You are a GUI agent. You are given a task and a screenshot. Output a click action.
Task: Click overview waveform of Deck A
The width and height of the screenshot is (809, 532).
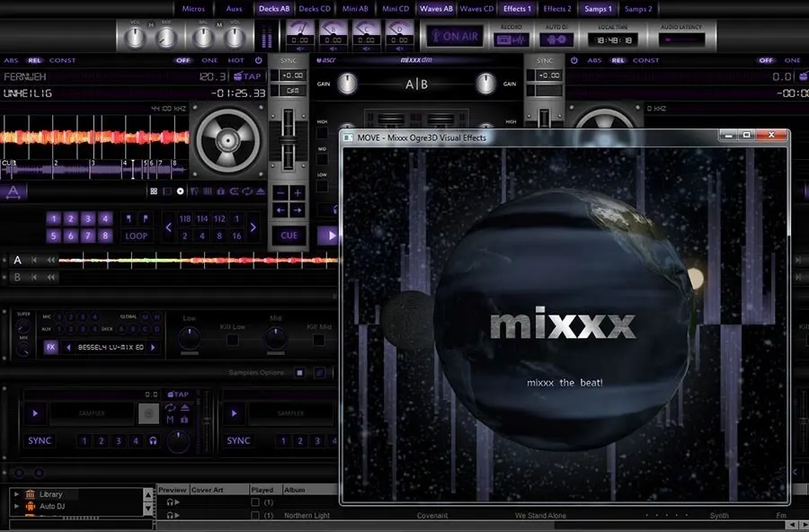pyautogui.click(x=93, y=169)
